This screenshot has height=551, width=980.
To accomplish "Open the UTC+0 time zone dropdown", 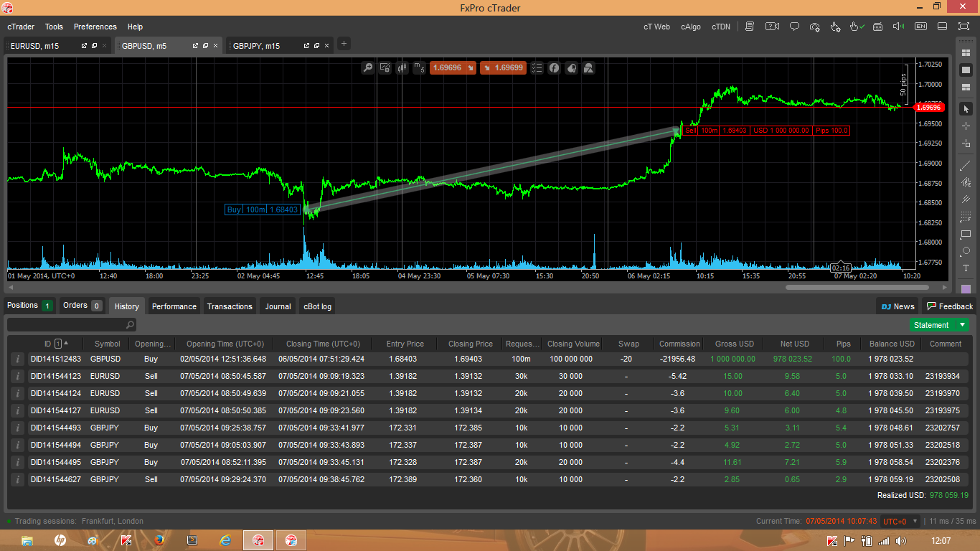I will point(900,522).
